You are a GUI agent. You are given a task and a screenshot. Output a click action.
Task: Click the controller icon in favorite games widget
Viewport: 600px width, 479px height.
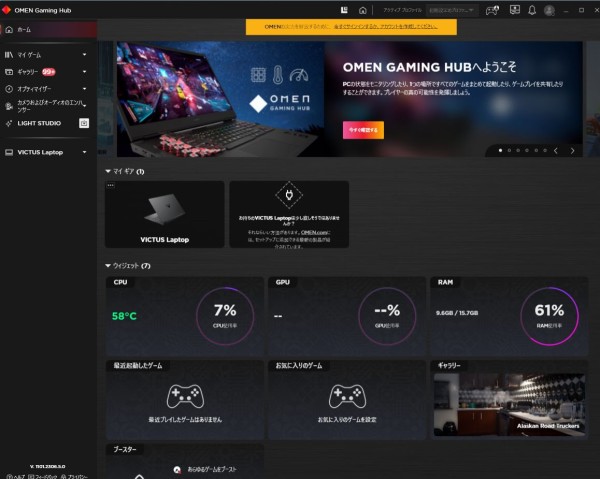pyautogui.click(x=347, y=396)
